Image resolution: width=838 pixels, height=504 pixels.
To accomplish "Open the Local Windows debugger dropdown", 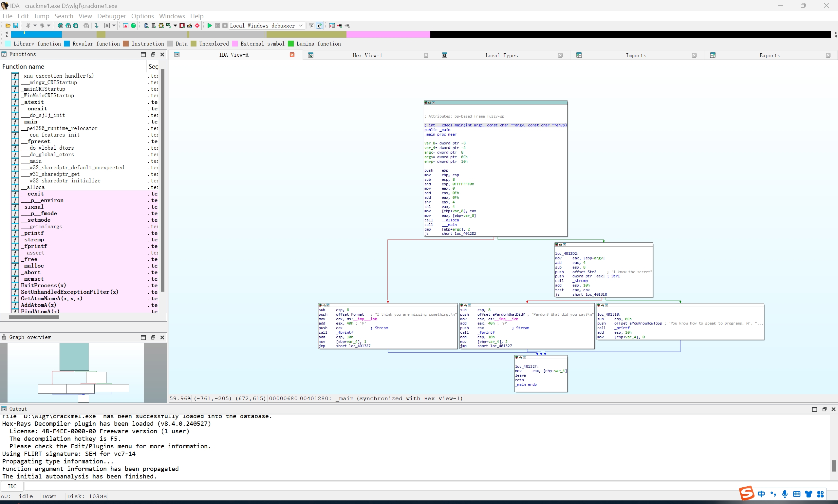I will (x=267, y=26).
